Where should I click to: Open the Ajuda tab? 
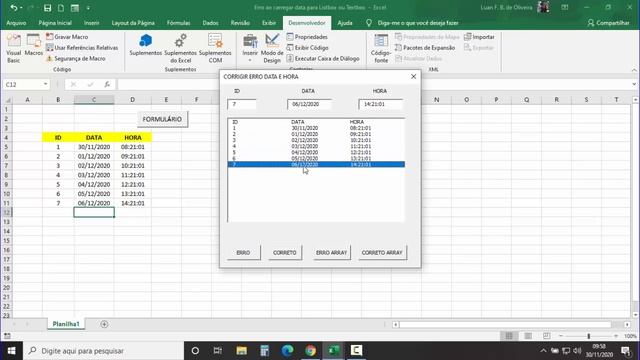click(x=345, y=23)
